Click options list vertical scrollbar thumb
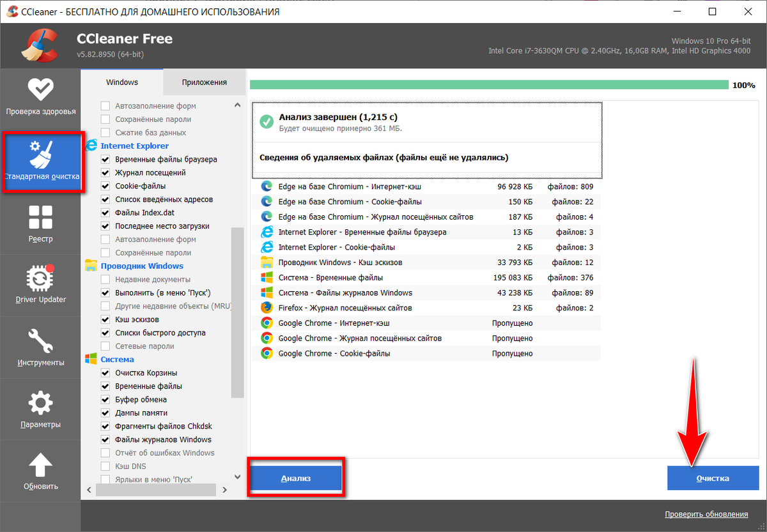This screenshot has height=532, width=767. point(238,312)
